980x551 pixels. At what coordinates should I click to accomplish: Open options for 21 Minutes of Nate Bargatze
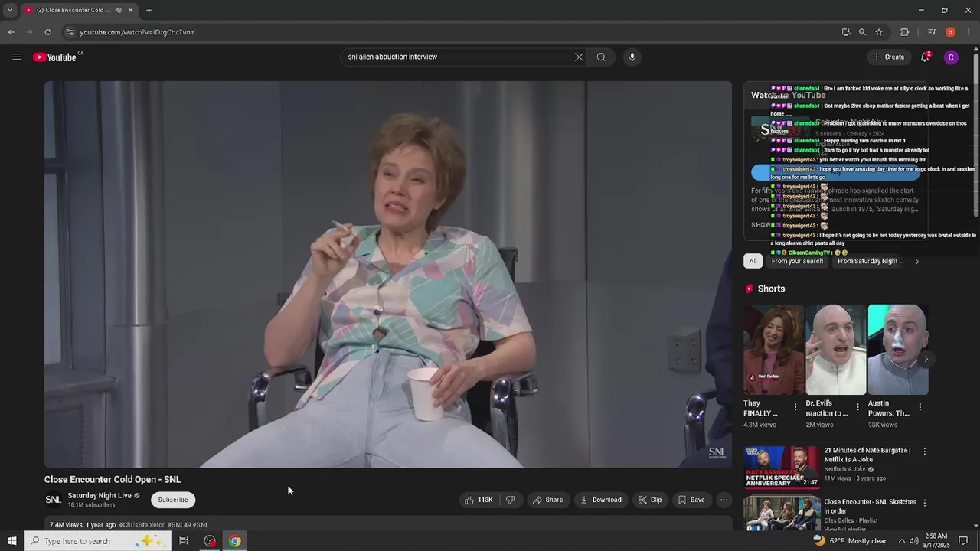(x=924, y=452)
